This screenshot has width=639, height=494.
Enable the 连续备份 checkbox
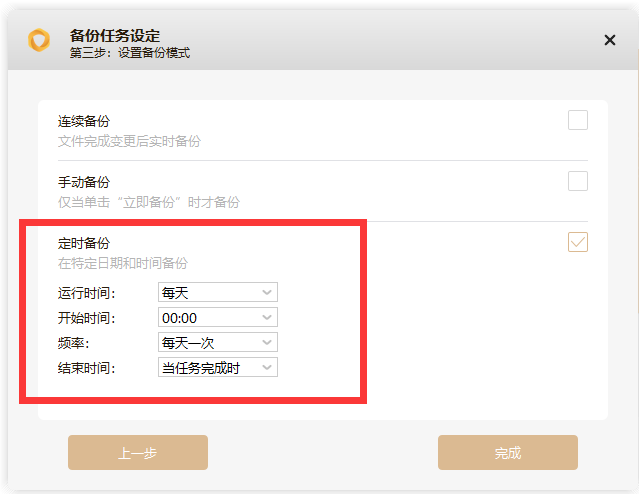tap(577, 120)
